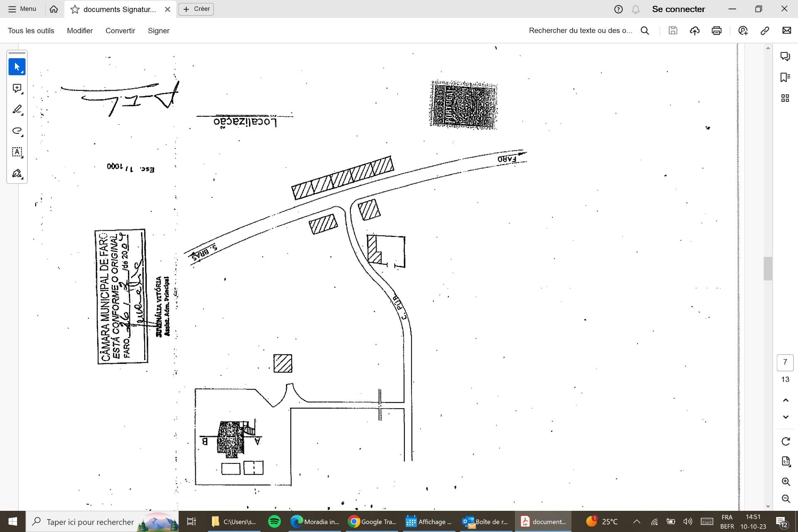The image size is (798, 532).
Task: Rotate the page view clockwise
Action: (x=785, y=441)
